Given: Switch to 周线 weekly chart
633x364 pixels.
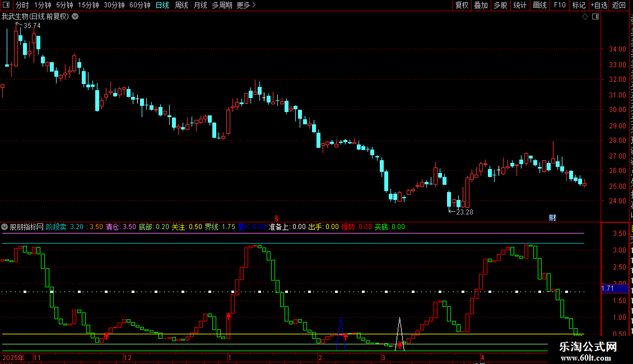Looking at the screenshot, I should click(181, 5).
